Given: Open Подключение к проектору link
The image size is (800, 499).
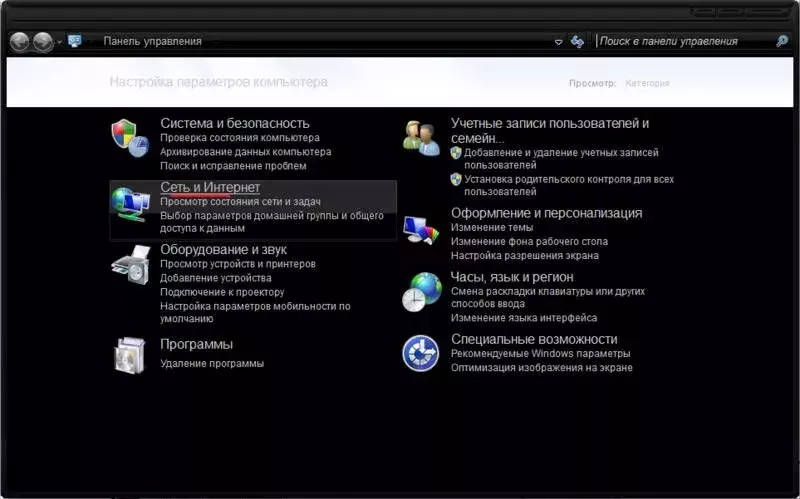Looking at the screenshot, I should 222,292.
